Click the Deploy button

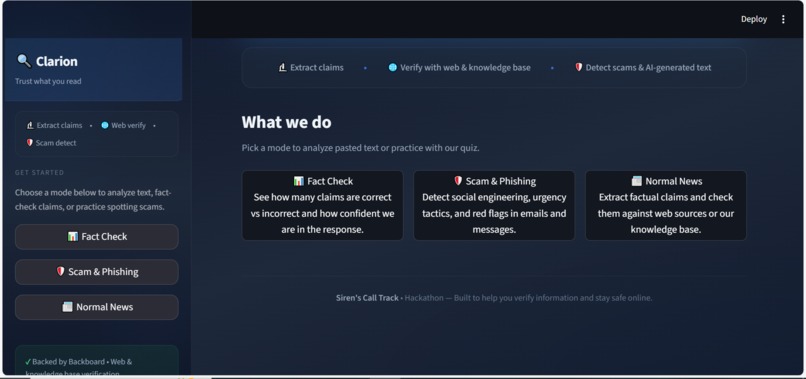tap(754, 19)
